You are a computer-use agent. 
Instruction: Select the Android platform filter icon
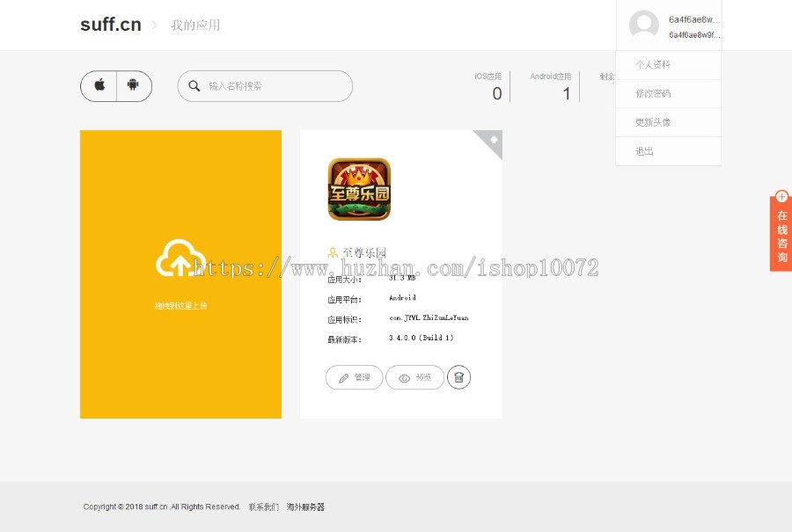(x=133, y=85)
